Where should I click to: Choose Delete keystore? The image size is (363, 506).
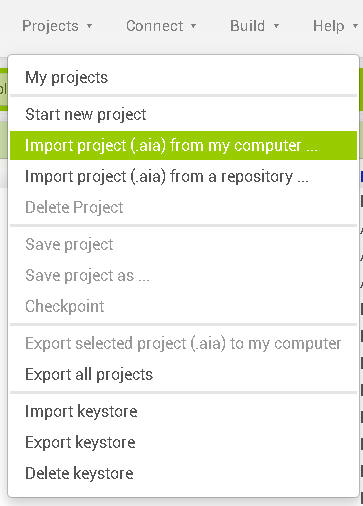pyautogui.click(x=183, y=473)
